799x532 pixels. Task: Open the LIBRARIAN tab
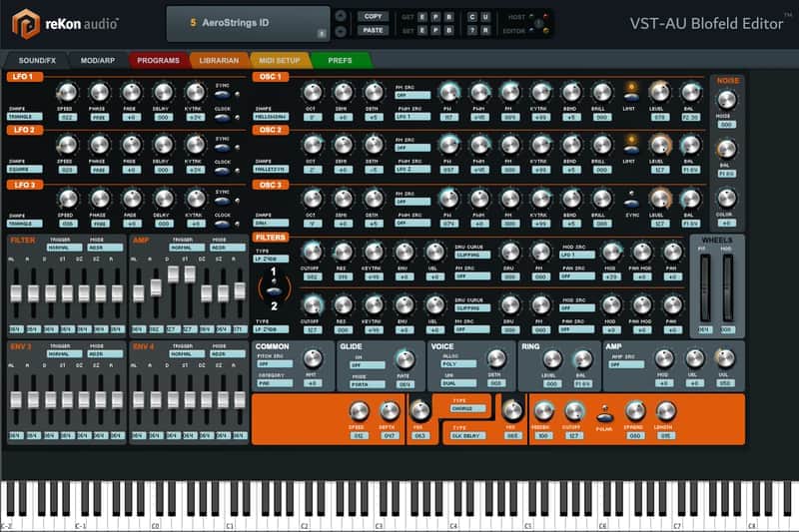[219, 60]
